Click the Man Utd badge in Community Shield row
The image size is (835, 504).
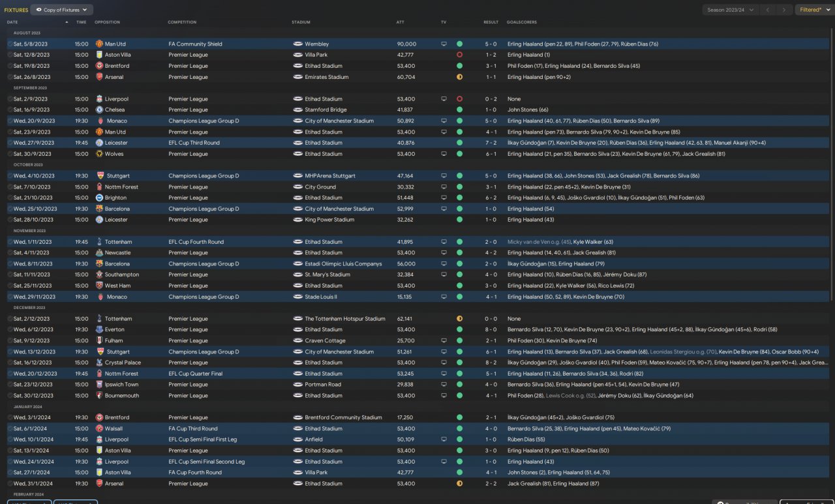tap(99, 44)
